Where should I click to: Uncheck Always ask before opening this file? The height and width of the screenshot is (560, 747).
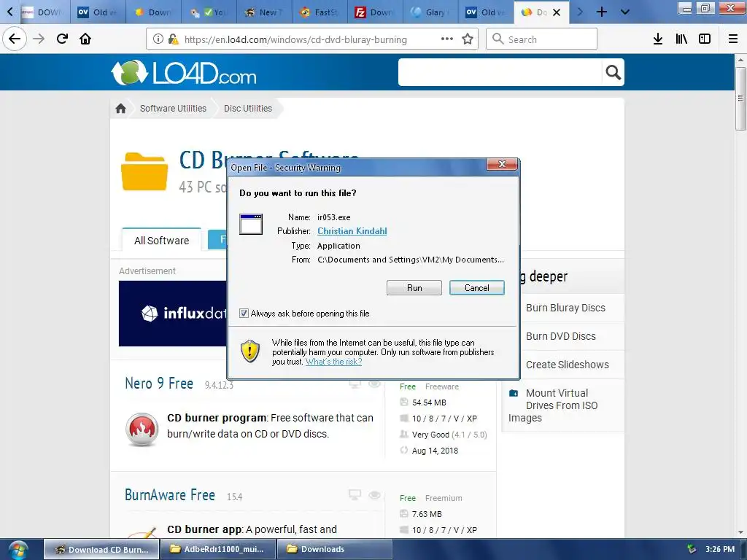(244, 314)
